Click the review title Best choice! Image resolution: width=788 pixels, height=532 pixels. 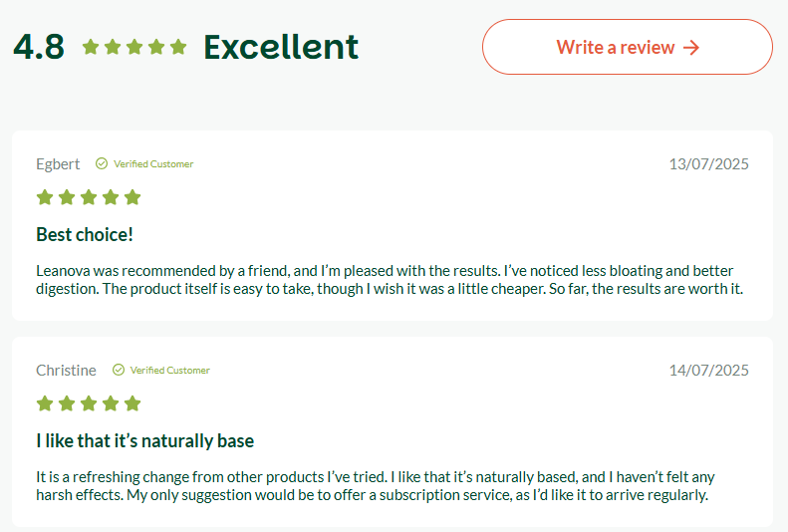click(85, 234)
